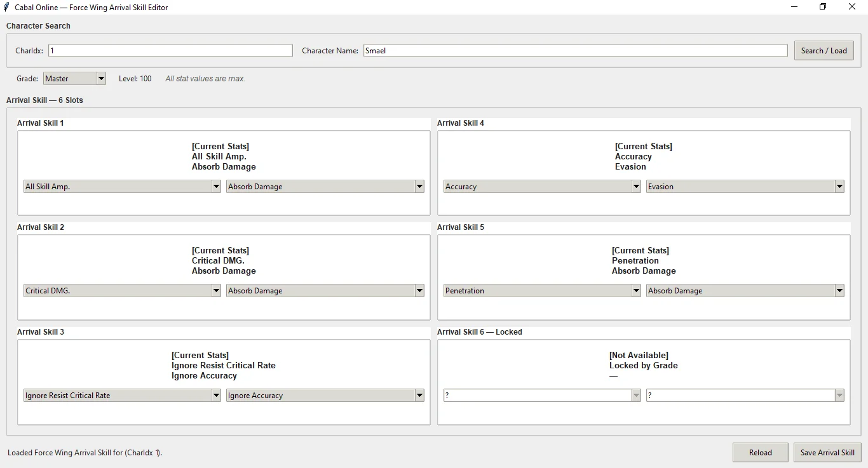Focus the CharIdx input field

coord(170,51)
